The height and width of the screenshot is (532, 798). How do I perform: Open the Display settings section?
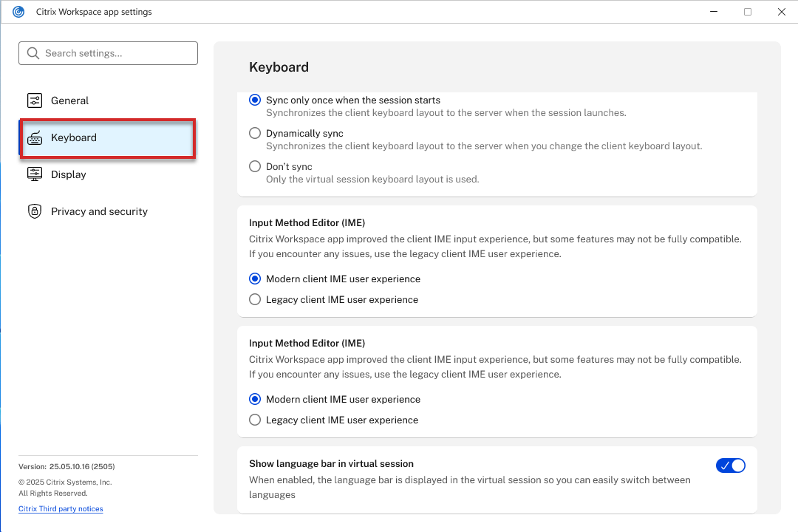coord(108,174)
